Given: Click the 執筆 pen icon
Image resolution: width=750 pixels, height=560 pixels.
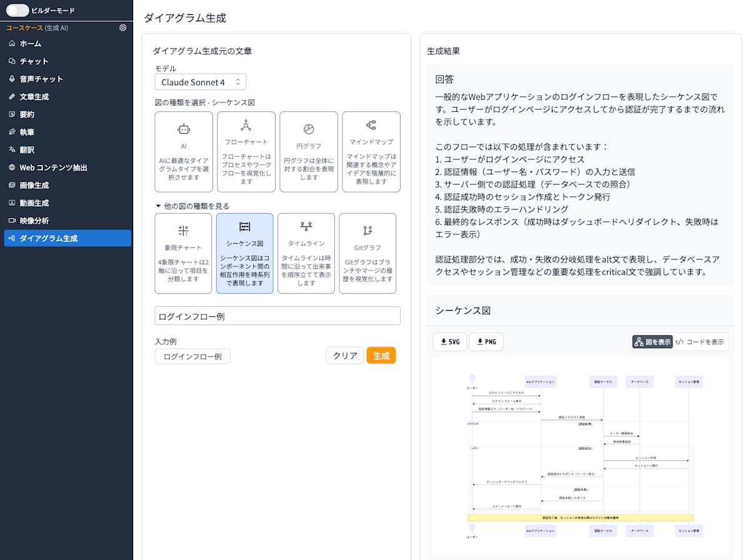Looking at the screenshot, I should 12,132.
